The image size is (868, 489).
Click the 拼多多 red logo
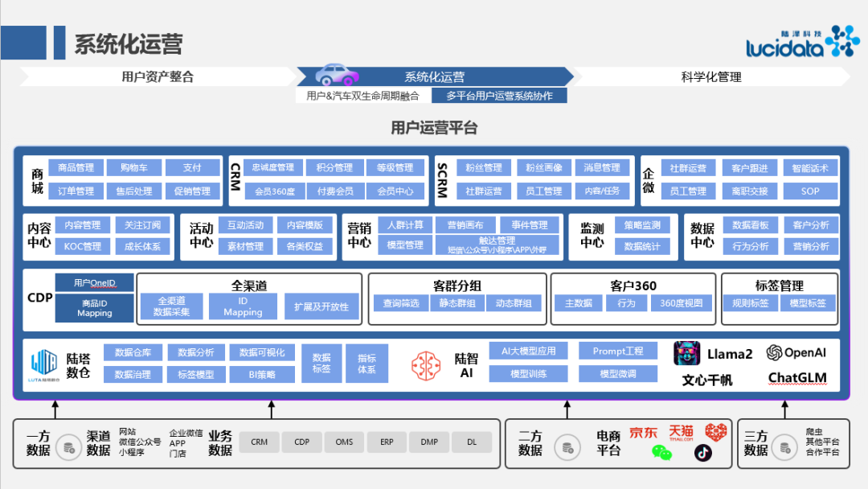point(714,432)
